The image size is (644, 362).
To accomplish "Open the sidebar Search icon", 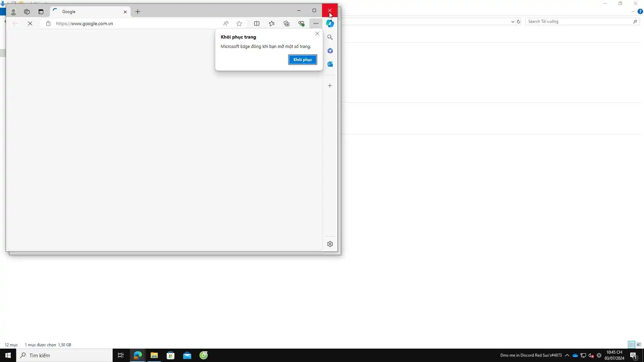I will coord(330,37).
